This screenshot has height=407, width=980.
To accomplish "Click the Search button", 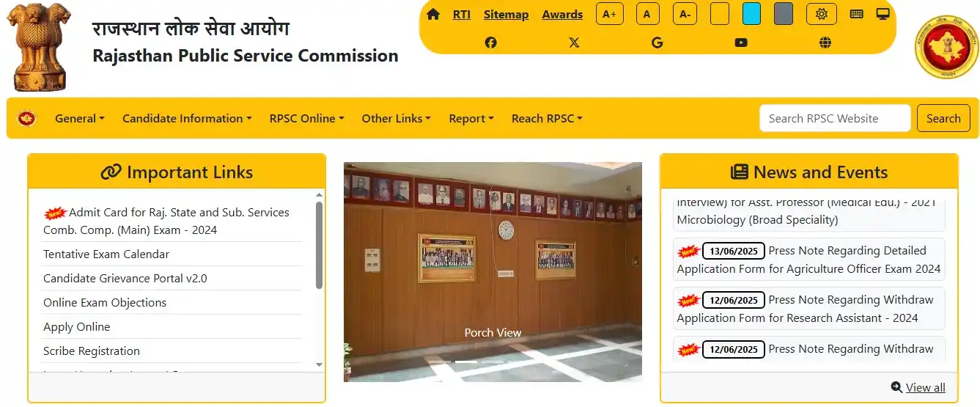I will tap(943, 118).
